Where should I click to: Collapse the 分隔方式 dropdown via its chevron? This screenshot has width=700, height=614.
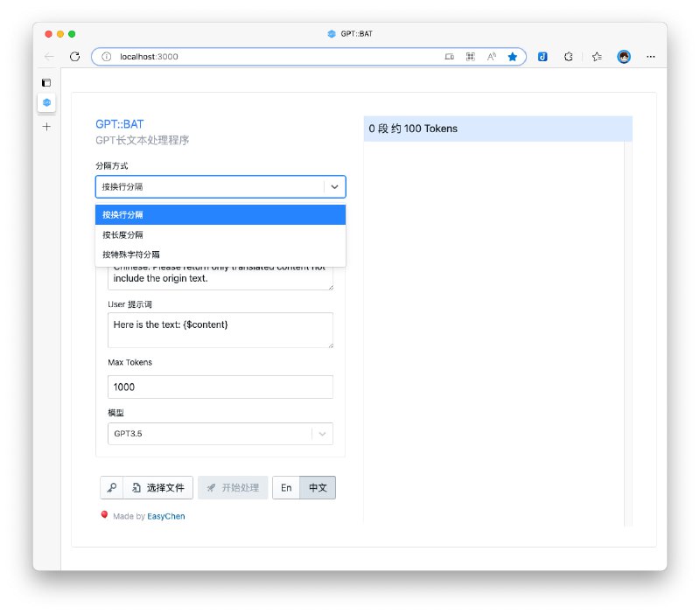click(334, 186)
